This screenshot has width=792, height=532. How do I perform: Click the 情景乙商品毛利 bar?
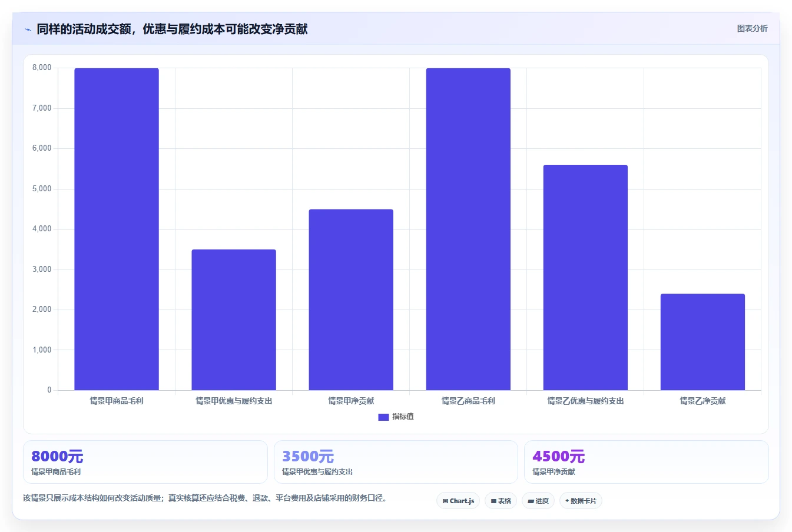(468, 229)
